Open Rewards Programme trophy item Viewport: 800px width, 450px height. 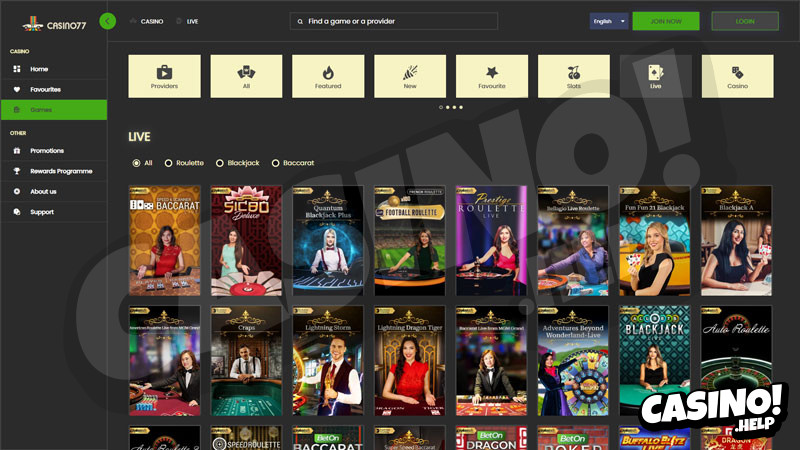coord(54,171)
